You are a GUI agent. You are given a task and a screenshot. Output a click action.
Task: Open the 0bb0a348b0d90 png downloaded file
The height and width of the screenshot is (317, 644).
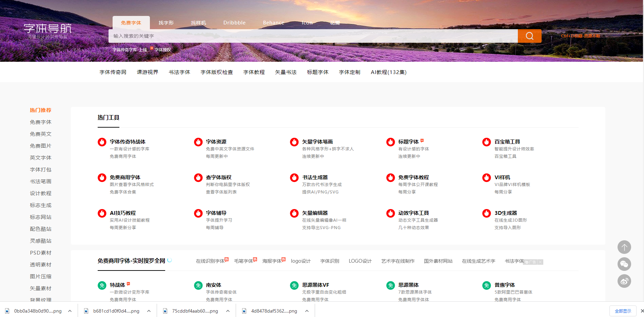point(34,311)
